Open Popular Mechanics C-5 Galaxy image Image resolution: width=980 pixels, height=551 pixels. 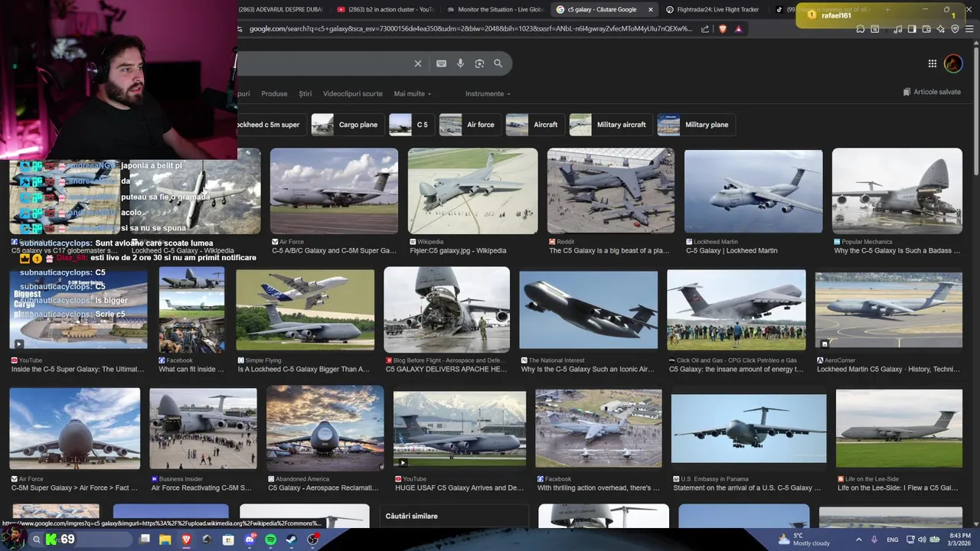[x=897, y=191]
